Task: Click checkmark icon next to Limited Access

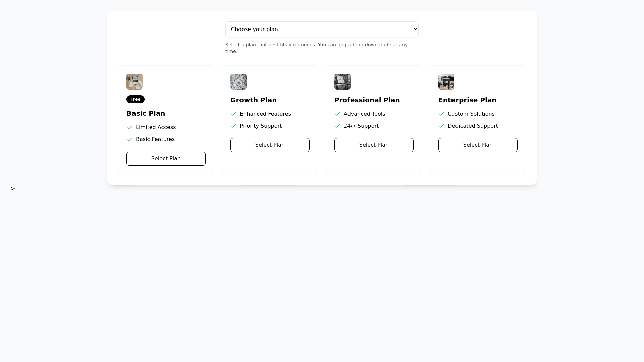Action: tap(130, 127)
